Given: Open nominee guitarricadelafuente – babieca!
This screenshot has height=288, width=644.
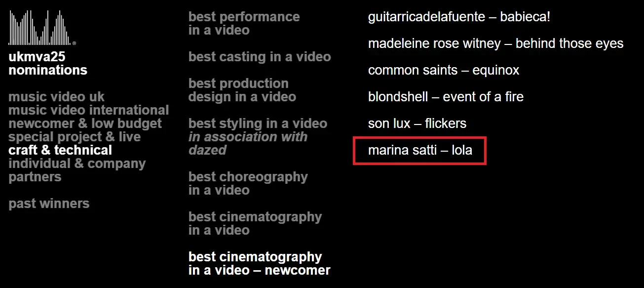Looking at the screenshot, I should [x=459, y=17].
